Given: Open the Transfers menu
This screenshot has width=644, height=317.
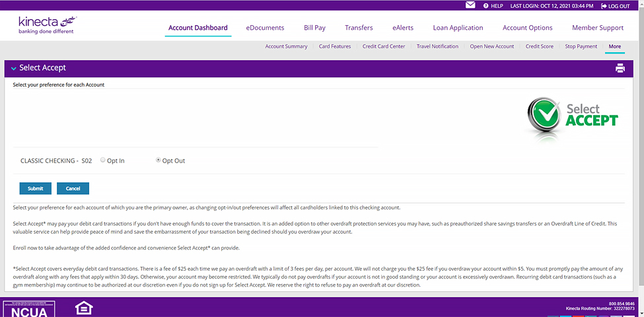Looking at the screenshot, I should coord(359,28).
